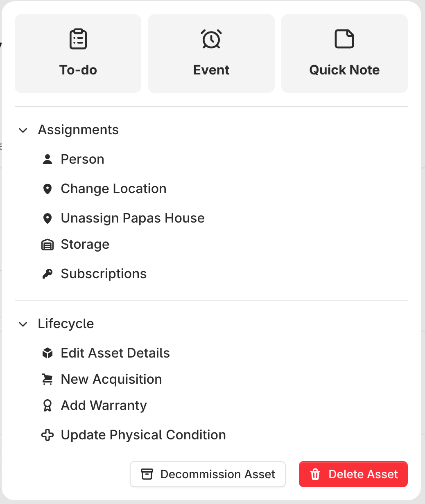This screenshot has height=504, width=425.
Task: Click the Edit Asset Details cube icon
Action: (x=47, y=353)
